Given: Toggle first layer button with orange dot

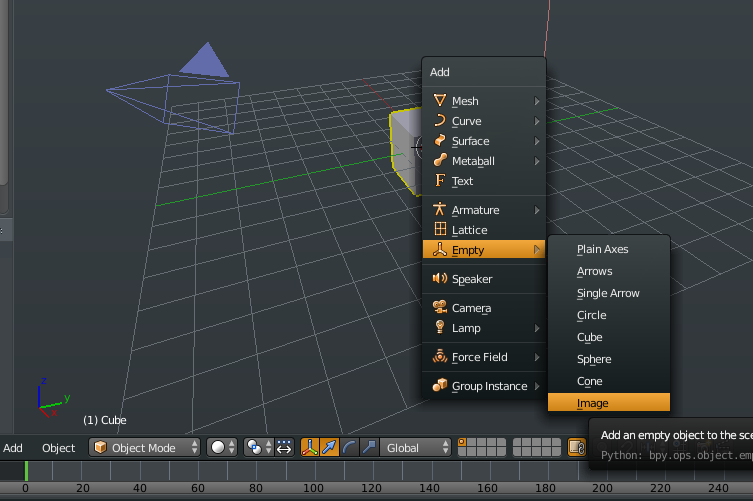Looking at the screenshot, I should [462, 442].
